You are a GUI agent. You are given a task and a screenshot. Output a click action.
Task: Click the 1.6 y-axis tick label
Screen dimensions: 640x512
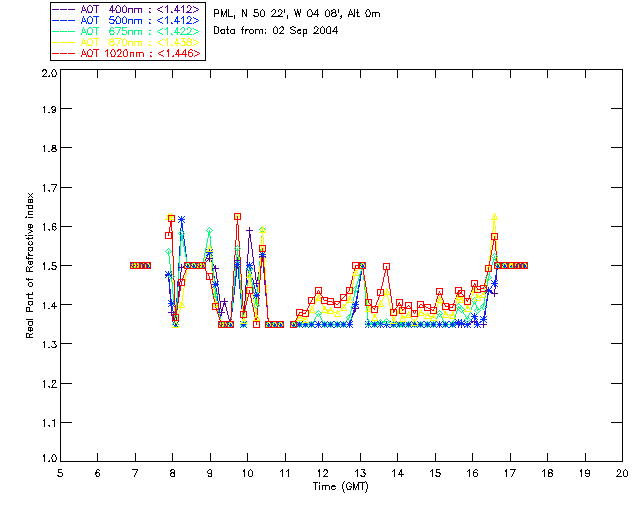pos(49,227)
